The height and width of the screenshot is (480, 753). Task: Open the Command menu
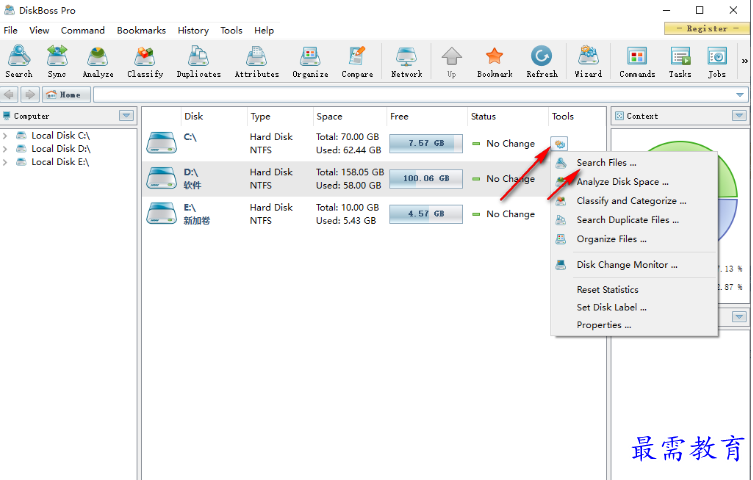pyautogui.click(x=83, y=30)
